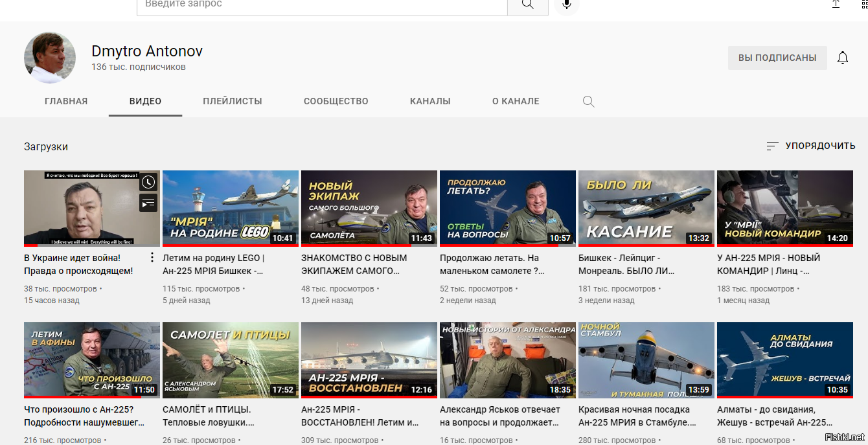Start voice search with microphone icon
This screenshot has height=445, width=868.
[x=567, y=5]
